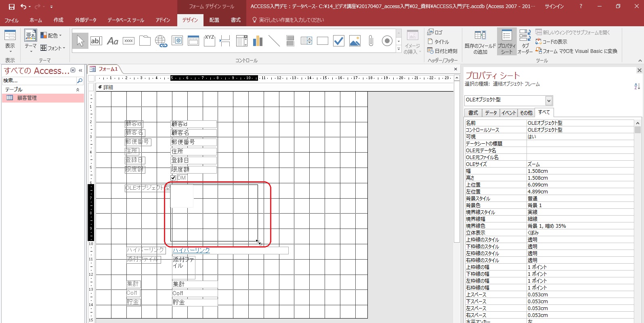Select the Navigation Control tool
Viewport: 644px width, 323px height.
[x=193, y=41]
